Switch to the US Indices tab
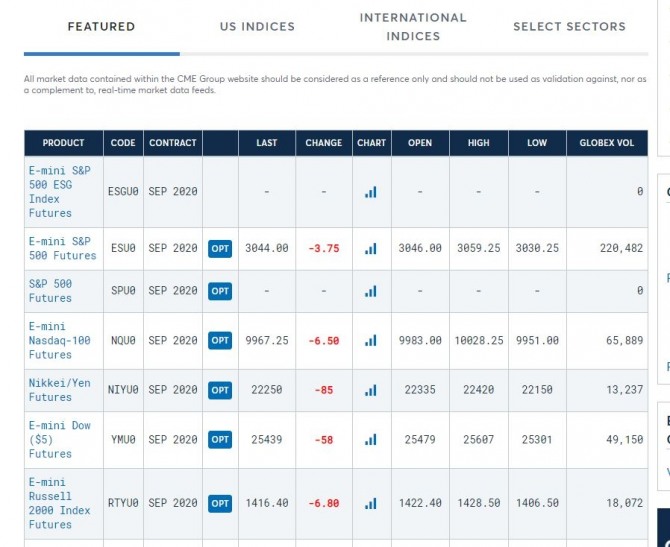670x547 pixels. [x=257, y=27]
